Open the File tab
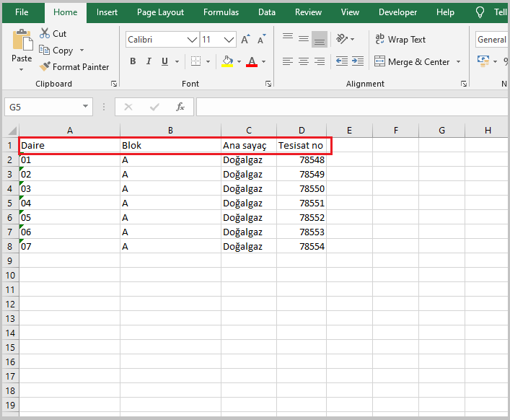This screenshot has width=510, height=420. [22, 12]
